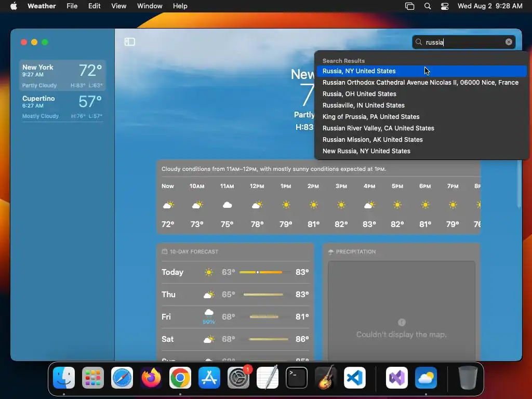Click the main window vertical scrollbar

click(519, 183)
